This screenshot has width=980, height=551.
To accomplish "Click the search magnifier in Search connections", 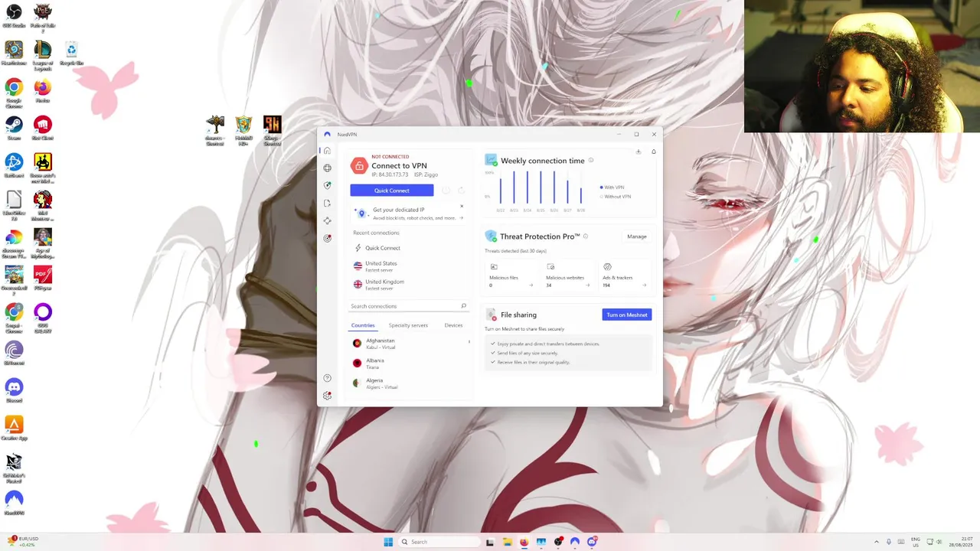I will point(463,306).
